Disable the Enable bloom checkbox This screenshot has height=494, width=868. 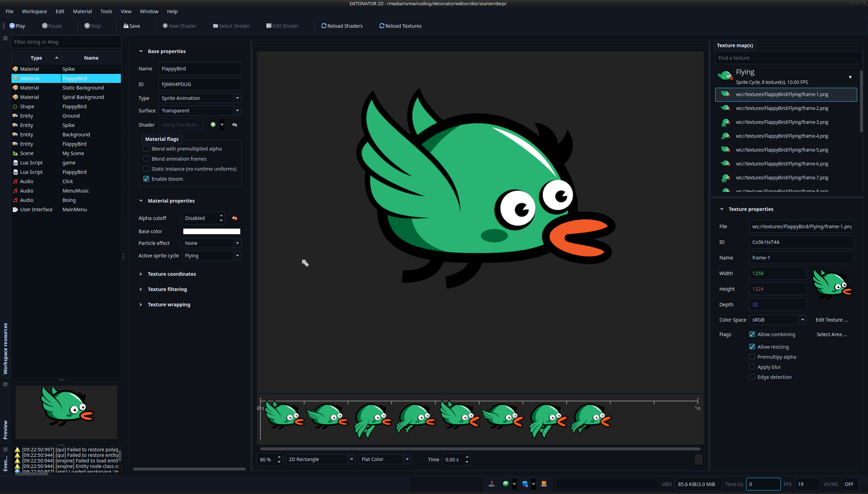[x=146, y=179]
